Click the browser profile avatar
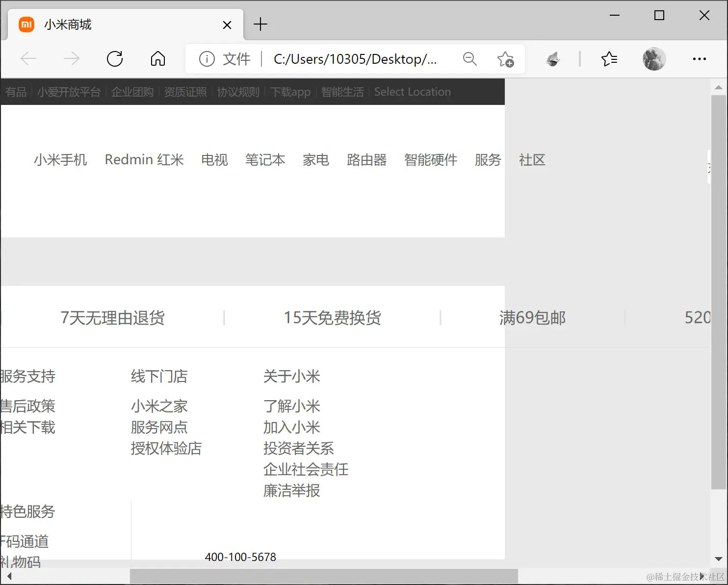The image size is (728, 585). tap(654, 59)
